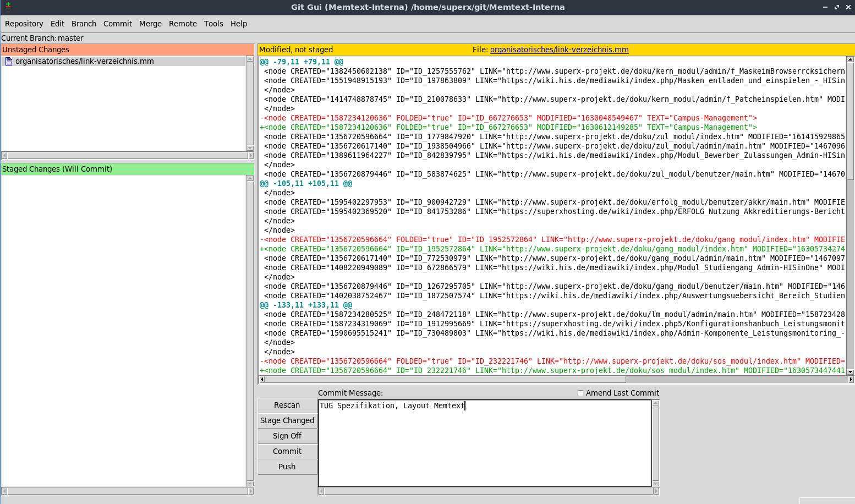Click scroll-down arrow of Staged Changes list

point(250,484)
